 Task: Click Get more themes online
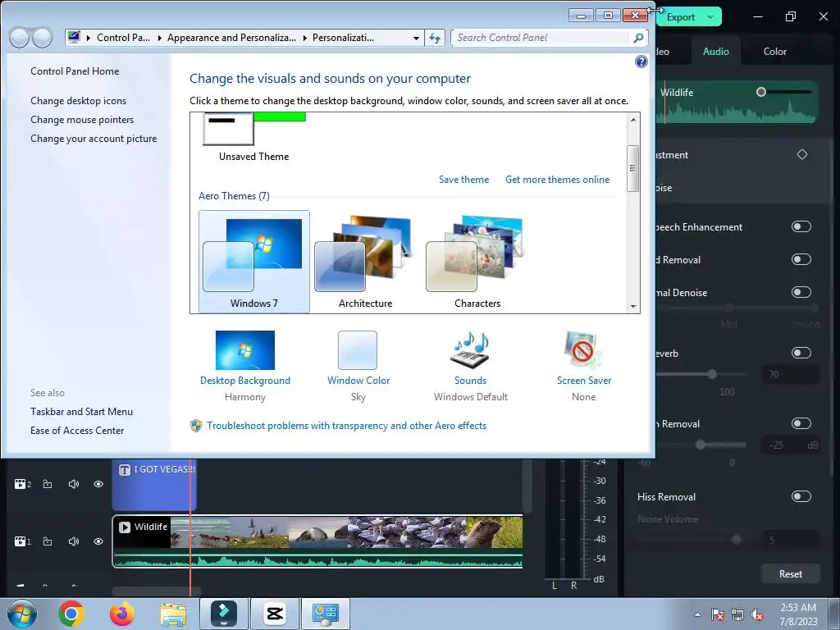point(557,180)
